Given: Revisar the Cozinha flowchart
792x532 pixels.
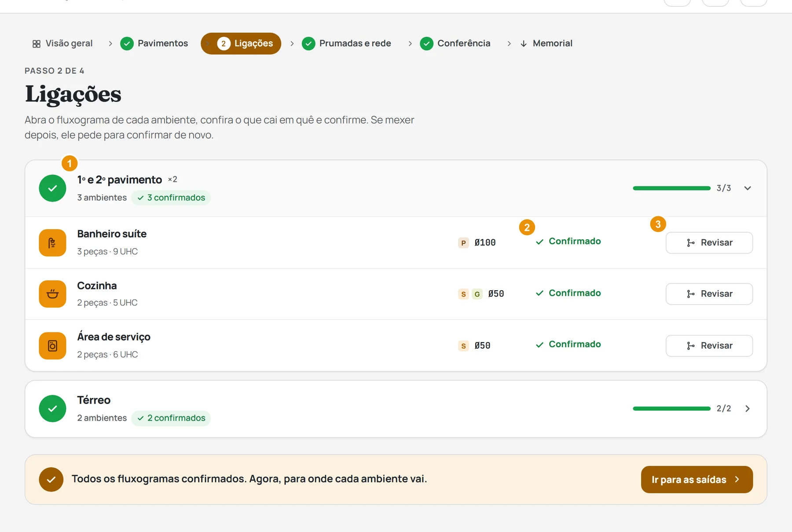Looking at the screenshot, I should pyautogui.click(x=709, y=294).
